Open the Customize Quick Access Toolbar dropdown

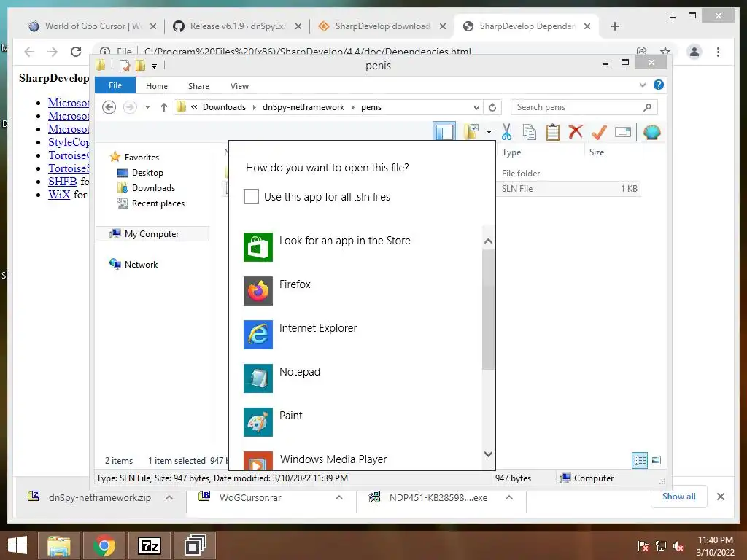coord(155,66)
